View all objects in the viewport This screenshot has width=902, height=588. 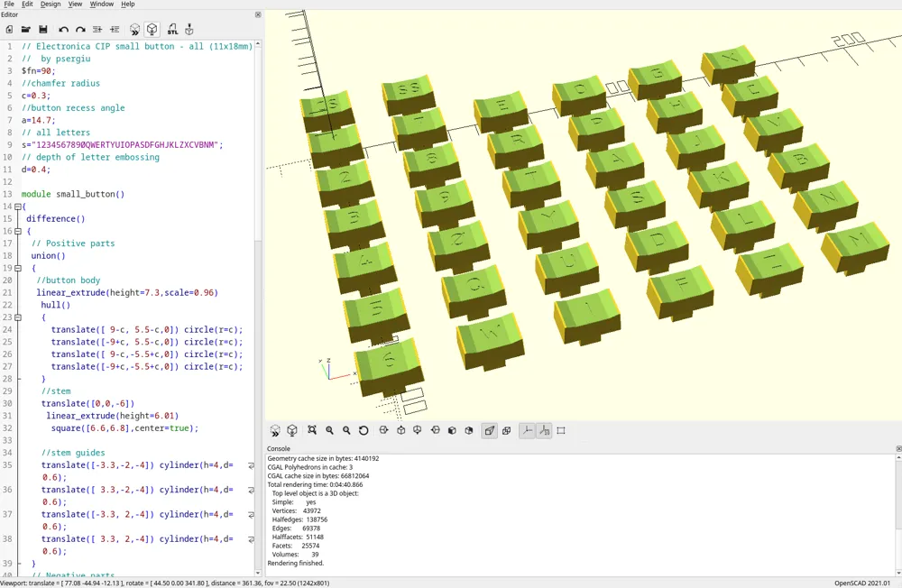point(312,430)
